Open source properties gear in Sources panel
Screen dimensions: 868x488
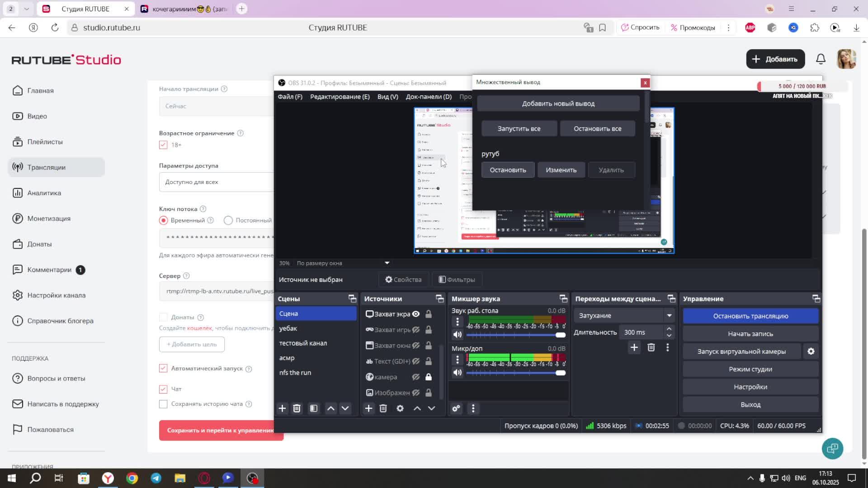coord(400,408)
